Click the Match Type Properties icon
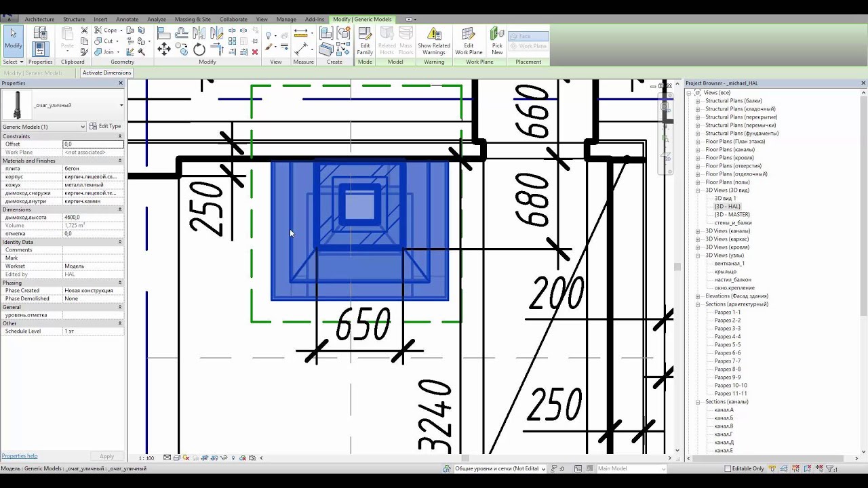 tap(84, 52)
